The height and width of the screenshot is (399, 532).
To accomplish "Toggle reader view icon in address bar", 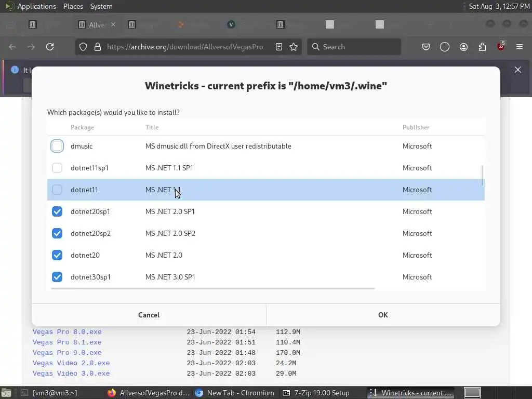I will [x=279, y=47].
